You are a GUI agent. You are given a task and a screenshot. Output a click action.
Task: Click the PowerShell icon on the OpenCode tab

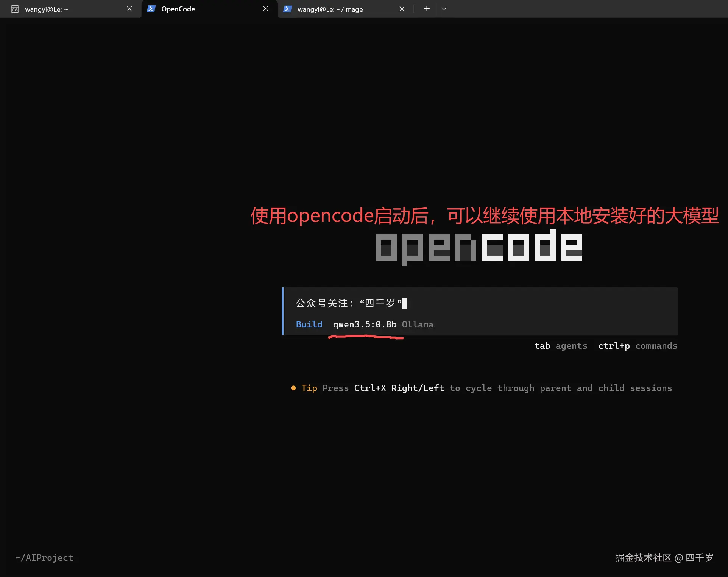pyautogui.click(x=151, y=8)
